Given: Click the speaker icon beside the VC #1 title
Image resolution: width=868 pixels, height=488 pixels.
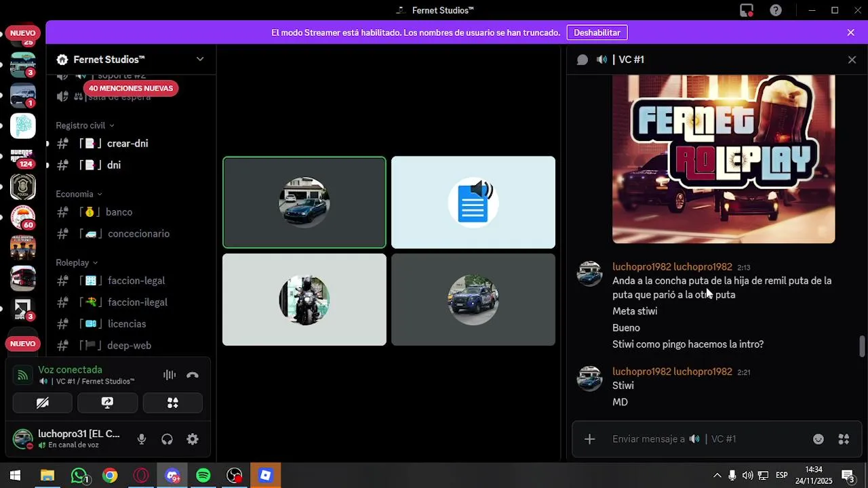Looking at the screenshot, I should 601,60.
